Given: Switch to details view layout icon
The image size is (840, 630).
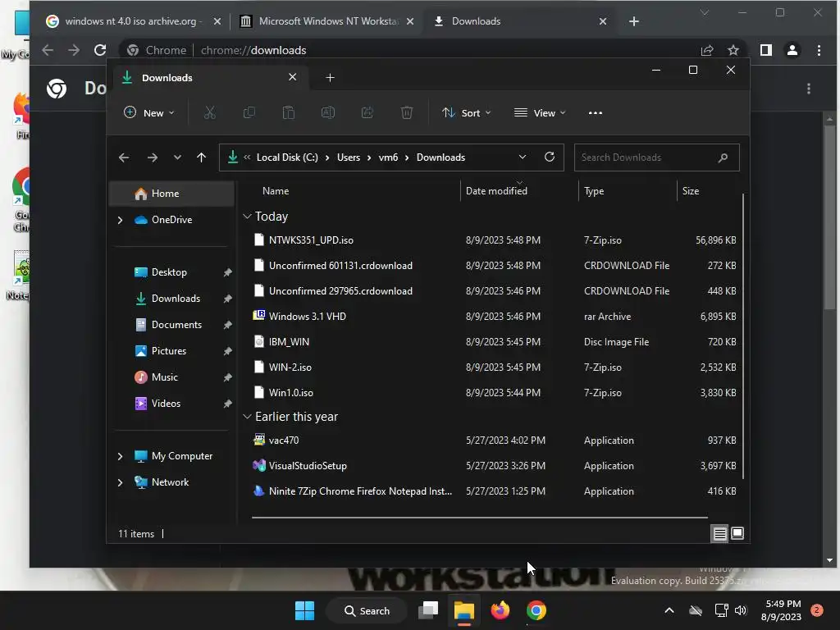Looking at the screenshot, I should click(719, 533).
